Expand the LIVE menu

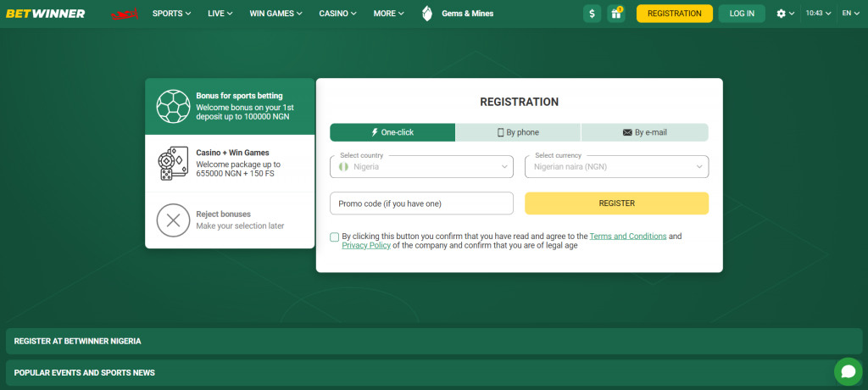point(220,14)
